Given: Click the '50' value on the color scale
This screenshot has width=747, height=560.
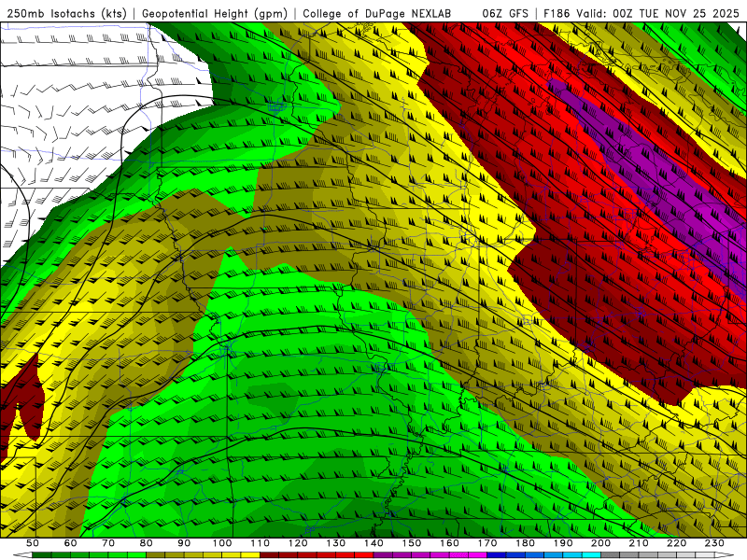Looking at the screenshot, I should click(32, 543).
